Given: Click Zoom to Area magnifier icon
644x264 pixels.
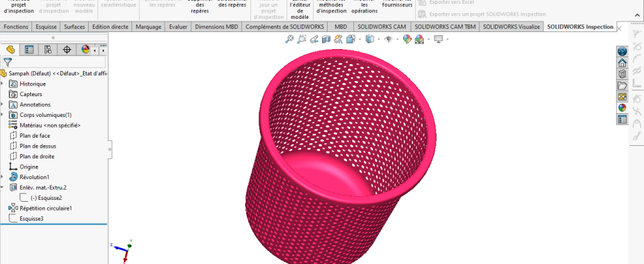Looking at the screenshot, I should coord(302,39).
